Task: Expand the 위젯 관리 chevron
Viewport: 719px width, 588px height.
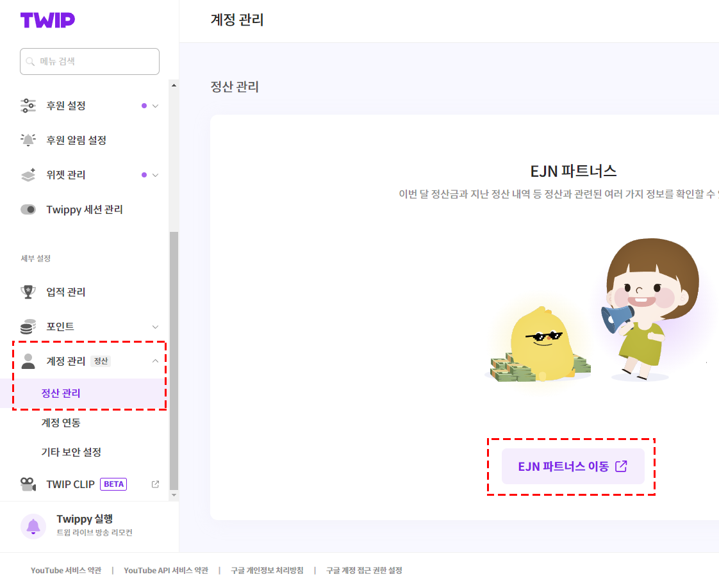Action: [156, 175]
